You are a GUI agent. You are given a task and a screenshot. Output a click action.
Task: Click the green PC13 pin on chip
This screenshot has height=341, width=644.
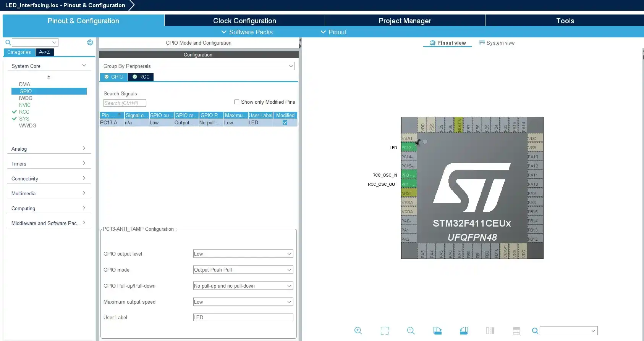pos(409,148)
